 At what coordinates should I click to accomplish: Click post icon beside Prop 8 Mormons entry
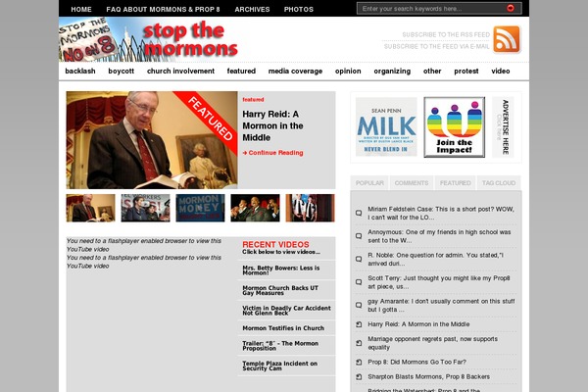(359, 363)
